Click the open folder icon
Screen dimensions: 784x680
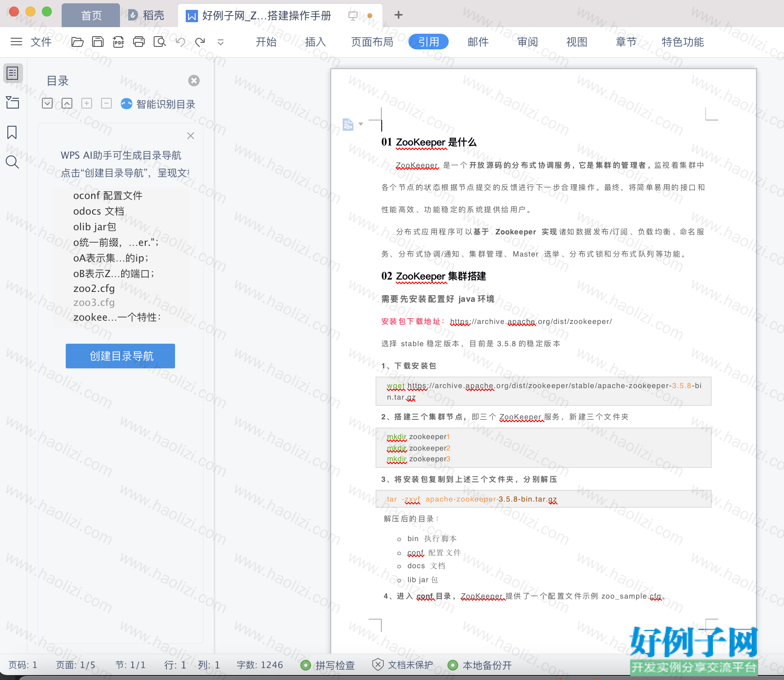tap(77, 42)
